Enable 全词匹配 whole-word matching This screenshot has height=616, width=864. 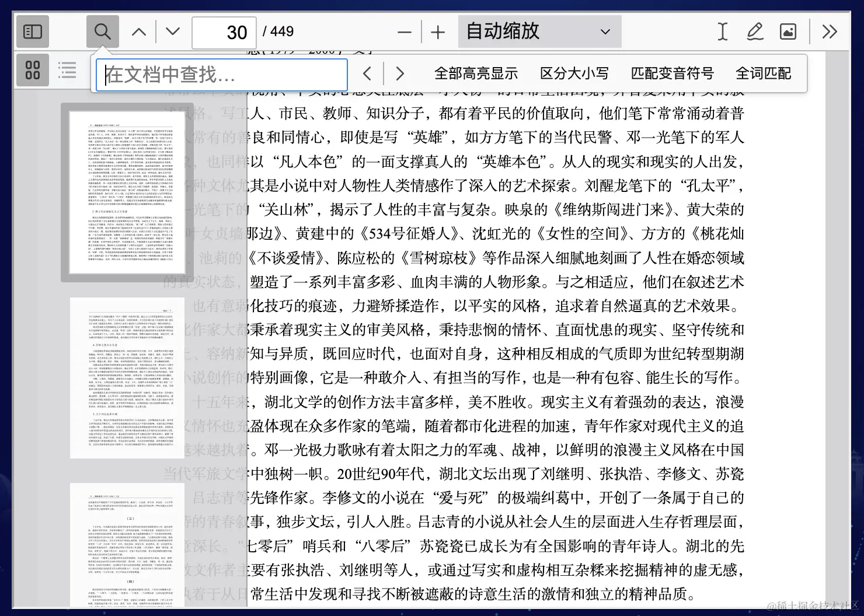pyautogui.click(x=764, y=73)
